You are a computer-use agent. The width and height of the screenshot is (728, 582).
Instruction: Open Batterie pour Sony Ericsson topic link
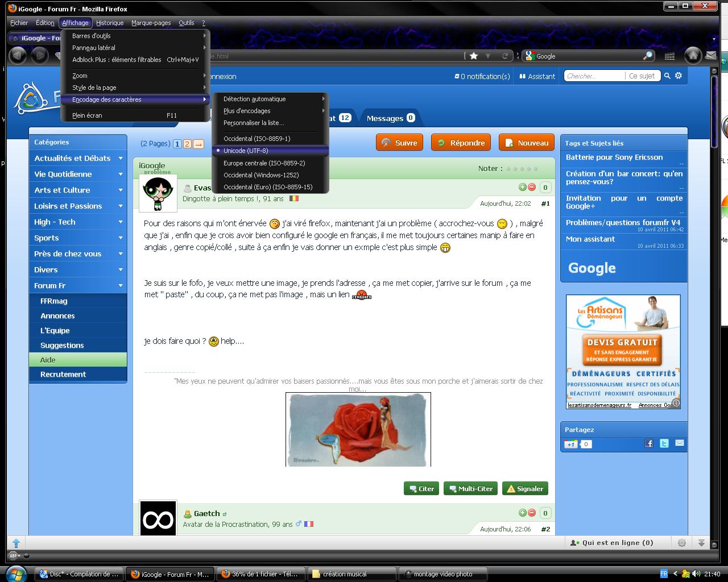coord(614,157)
